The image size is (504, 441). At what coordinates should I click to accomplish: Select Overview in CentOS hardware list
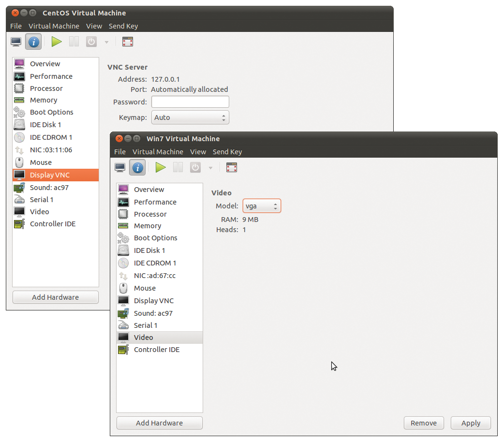56,64
